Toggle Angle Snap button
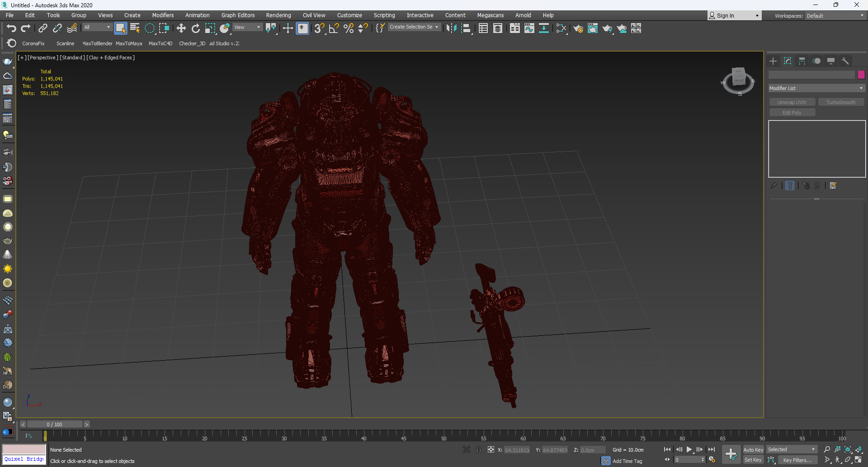Screen dimensions: 868x467 (334, 29)
